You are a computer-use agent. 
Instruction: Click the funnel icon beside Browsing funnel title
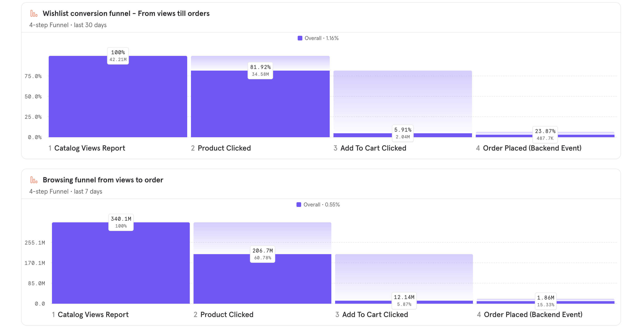coord(34,180)
